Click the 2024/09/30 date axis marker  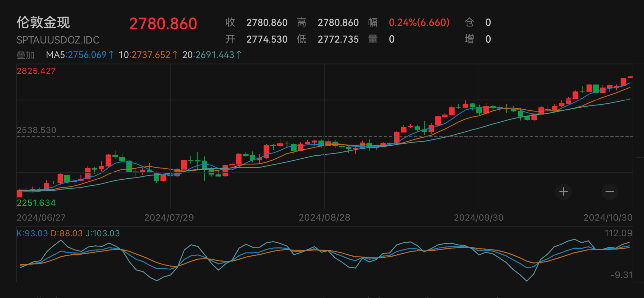click(x=478, y=218)
